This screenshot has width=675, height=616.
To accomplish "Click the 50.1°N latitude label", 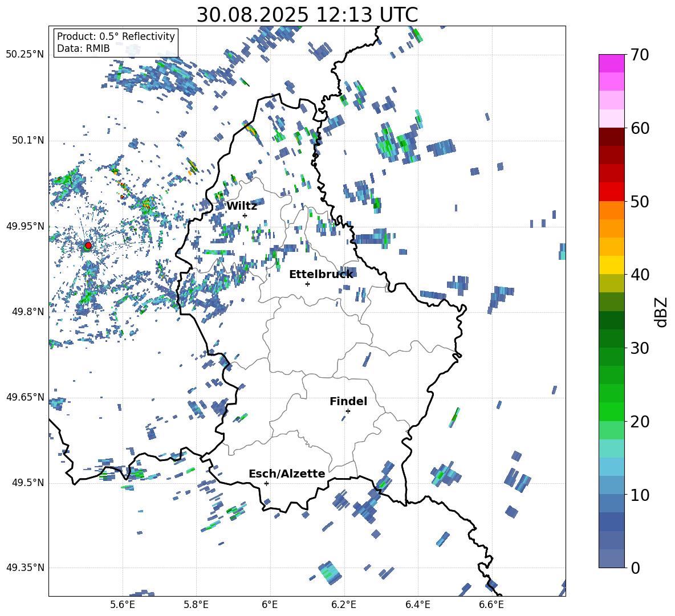I will point(28,140).
